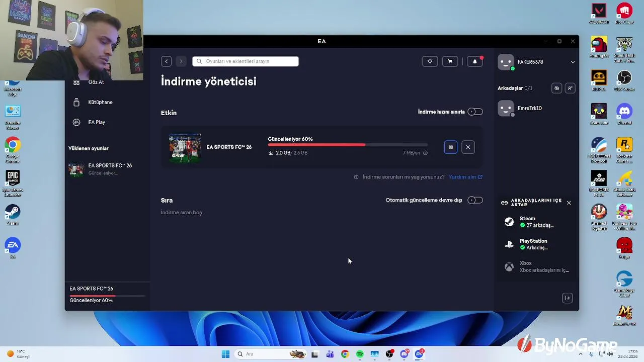Image resolution: width=644 pixels, height=362 pixels.
Task: Open the Chained Together desktop shortcut
Action: (599, 217)
